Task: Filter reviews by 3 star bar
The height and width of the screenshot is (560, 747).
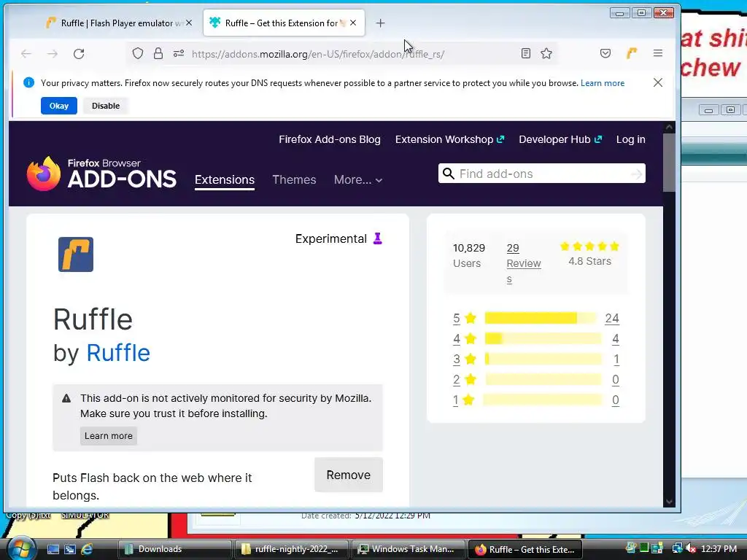Action: coord(543,359)
